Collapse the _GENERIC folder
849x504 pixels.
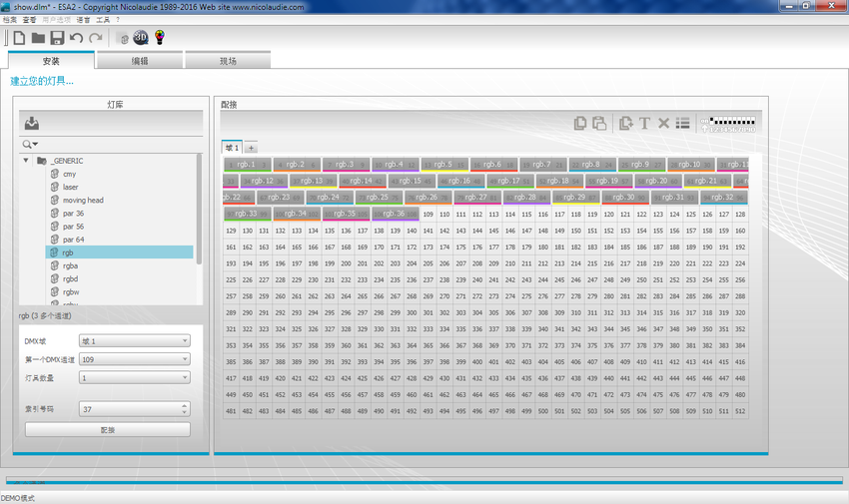coord(25,161)
